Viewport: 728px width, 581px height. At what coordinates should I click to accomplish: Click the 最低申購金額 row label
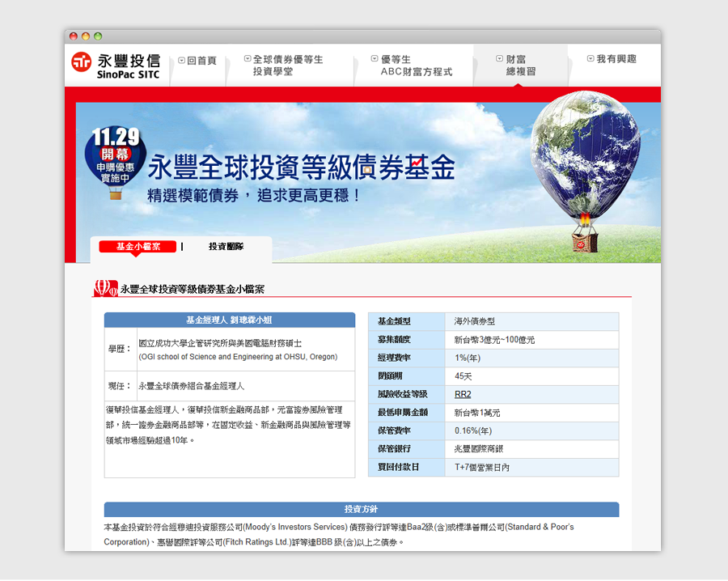403,412
